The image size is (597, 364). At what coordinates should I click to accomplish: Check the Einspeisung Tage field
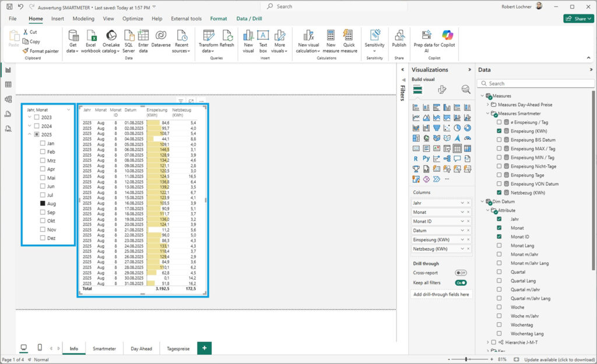coord(499,175)
